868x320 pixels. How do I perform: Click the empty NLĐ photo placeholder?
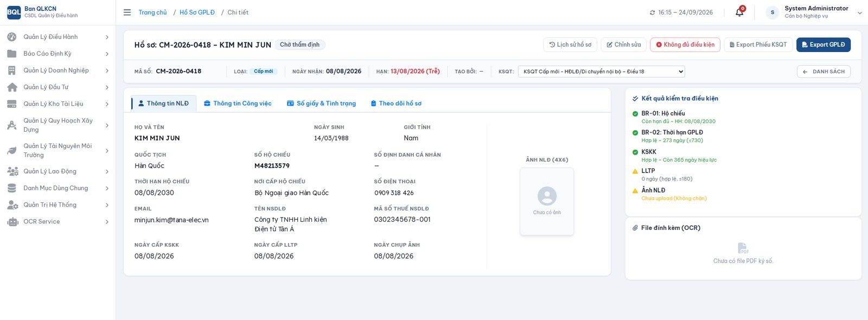[547, 201]
